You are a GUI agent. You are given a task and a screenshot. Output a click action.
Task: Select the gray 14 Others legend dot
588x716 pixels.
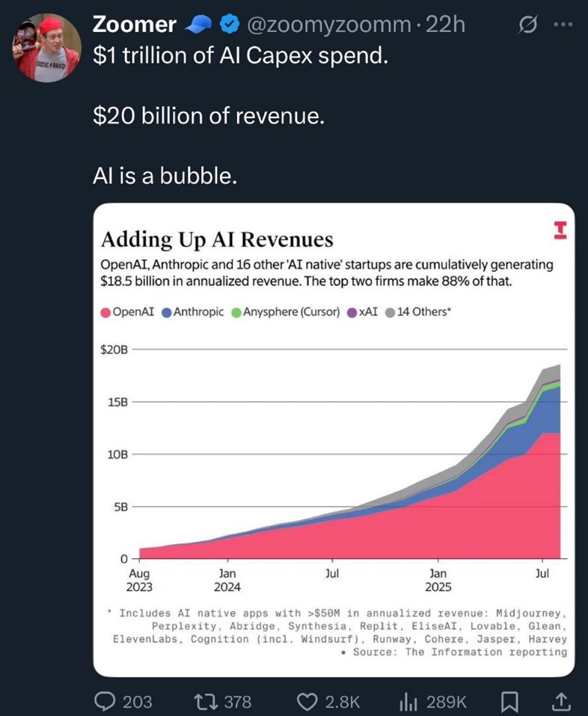click(390, 312)
